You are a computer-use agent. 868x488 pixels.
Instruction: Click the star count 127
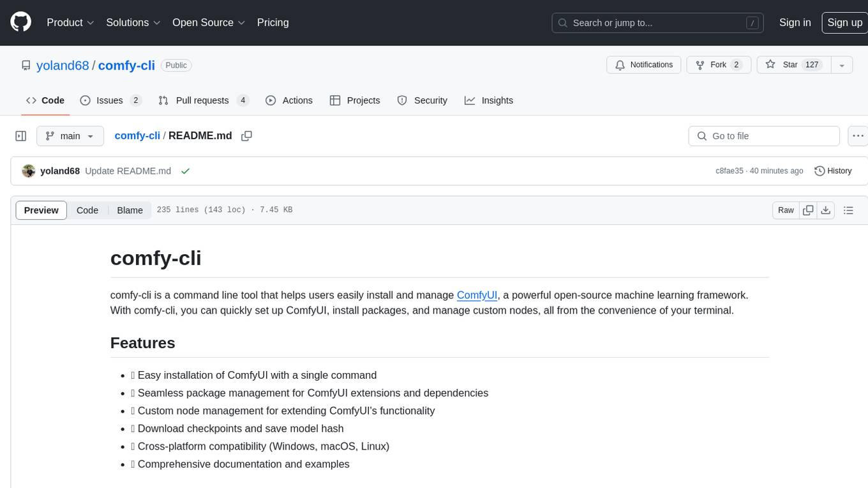[x=812, y=65]
